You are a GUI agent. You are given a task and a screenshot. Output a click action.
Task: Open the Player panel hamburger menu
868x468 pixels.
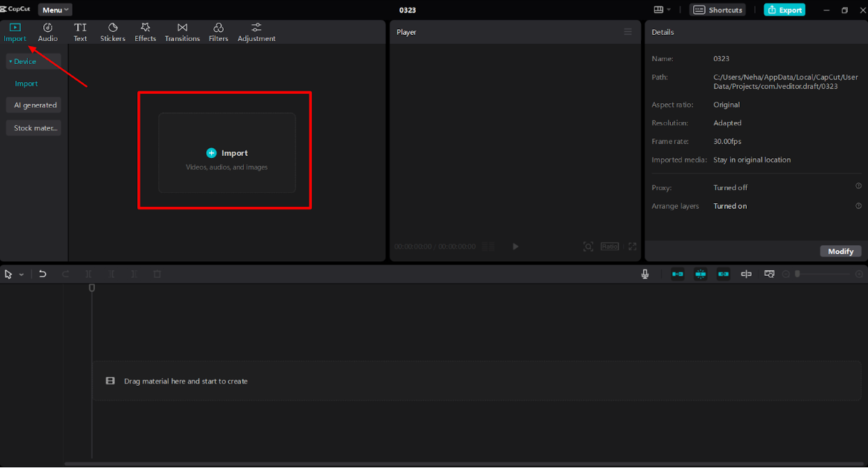(x=628, y=32)
